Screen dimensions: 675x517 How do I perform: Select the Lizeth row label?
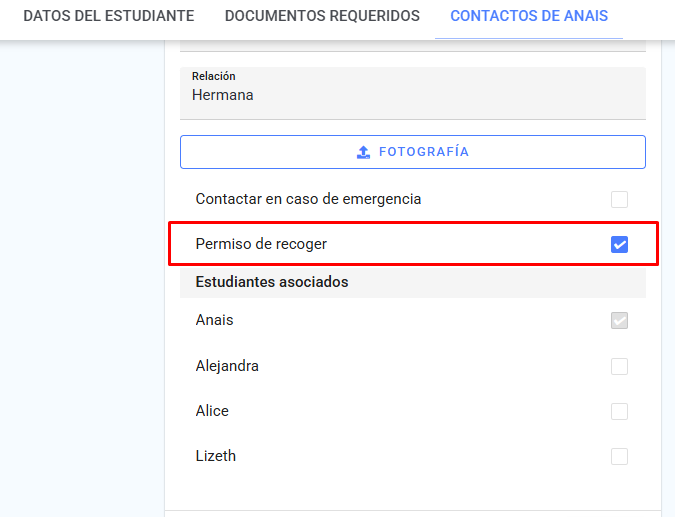point(216,456)
